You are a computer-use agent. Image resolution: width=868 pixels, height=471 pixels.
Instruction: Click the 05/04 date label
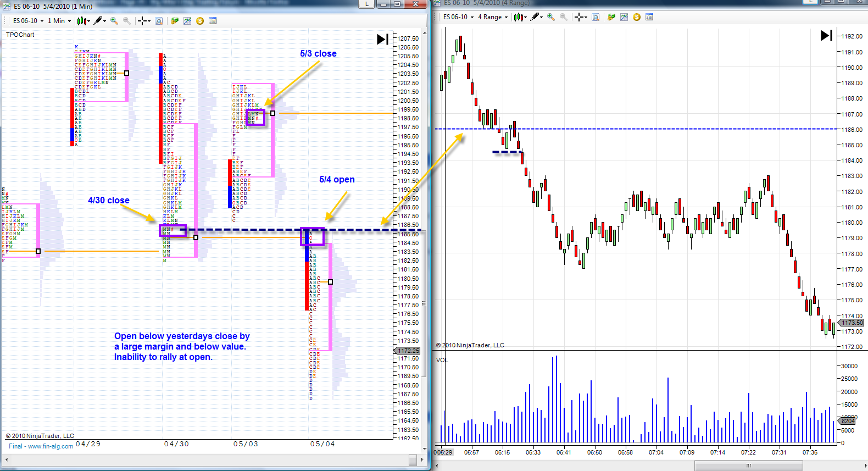[322, 444]
